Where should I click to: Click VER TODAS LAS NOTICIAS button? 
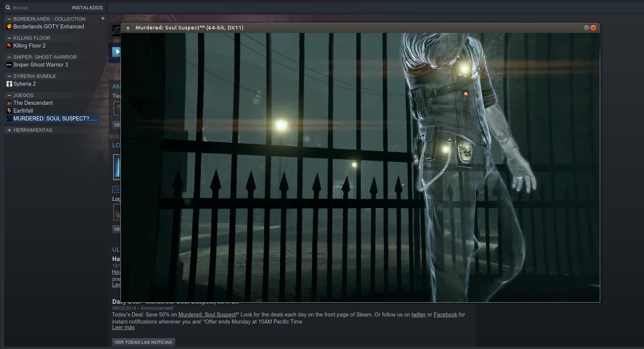coord(143,342)
